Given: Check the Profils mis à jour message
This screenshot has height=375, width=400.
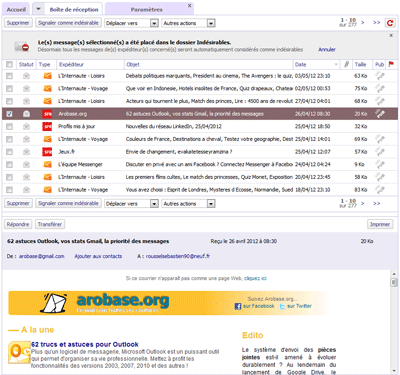Looking at the screenshot, I should tap(9, 127).
